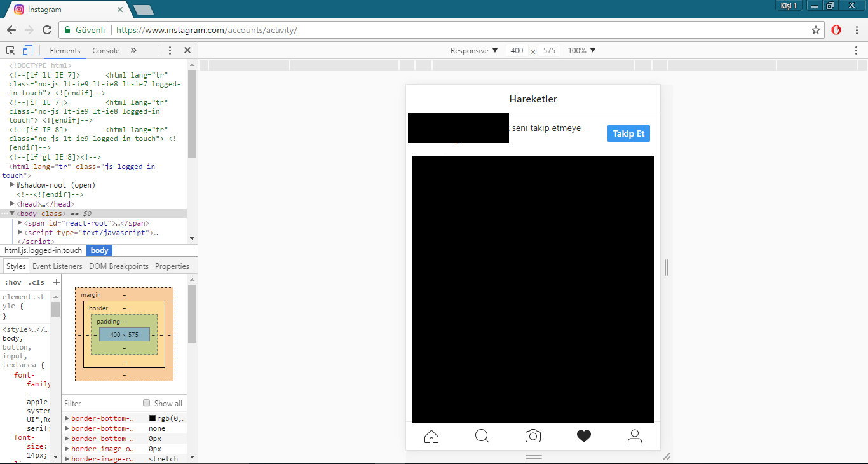Click the Kişi 1 profile button

(789, 6)
